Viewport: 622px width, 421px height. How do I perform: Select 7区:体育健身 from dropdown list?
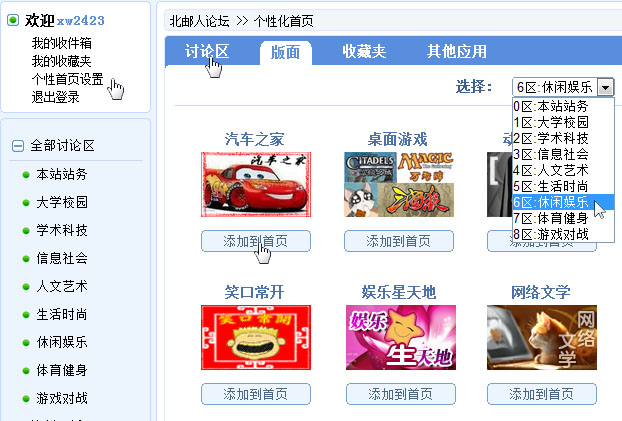point(551,218)
